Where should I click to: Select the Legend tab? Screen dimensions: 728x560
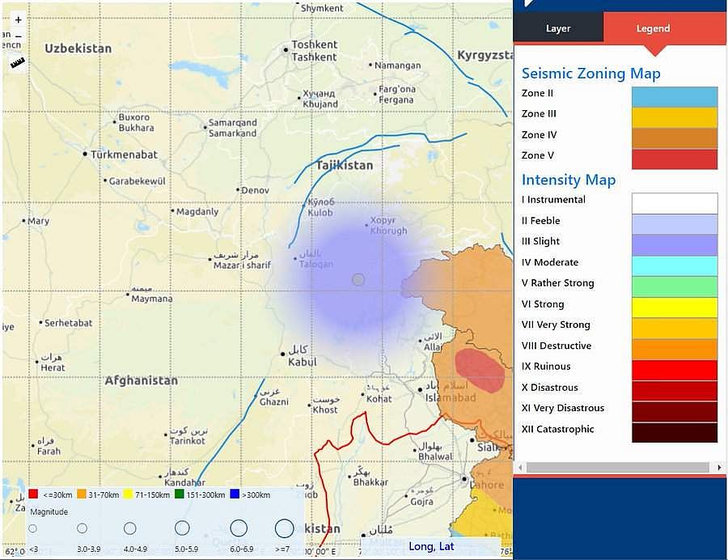(653, 28)
